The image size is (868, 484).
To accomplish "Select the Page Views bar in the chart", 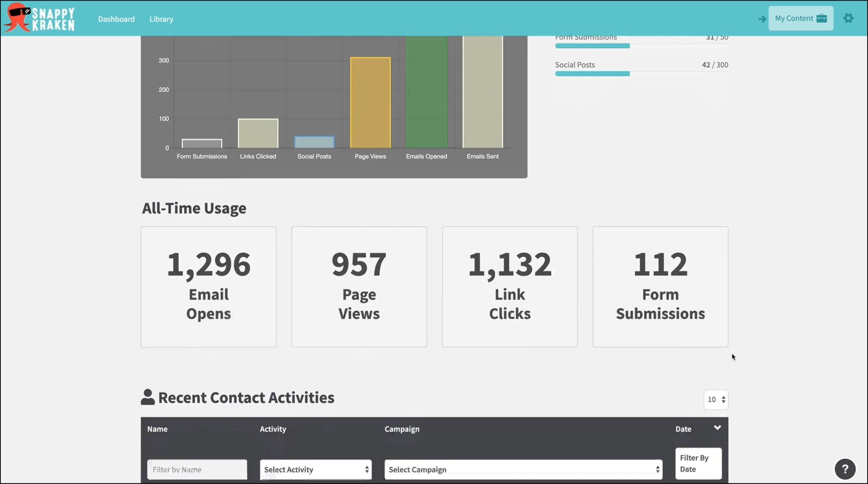I will point(370,102).
